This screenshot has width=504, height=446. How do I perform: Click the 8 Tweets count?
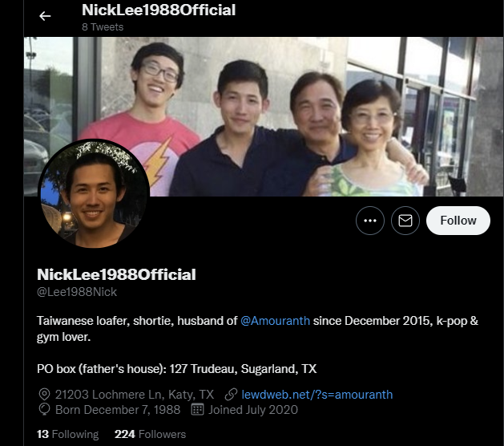tap(103, 27)
